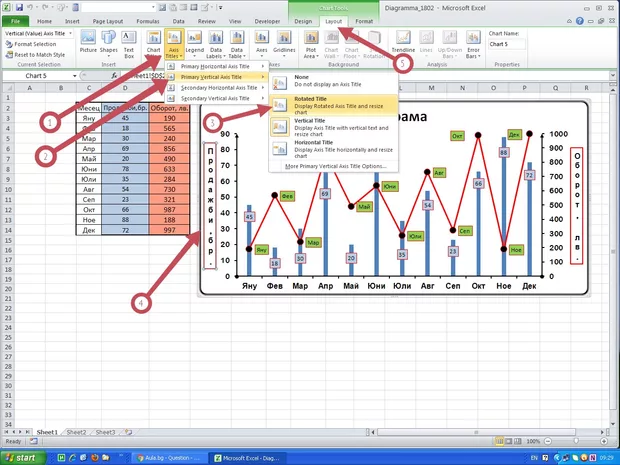Open the Axes options

coord(262,43)
